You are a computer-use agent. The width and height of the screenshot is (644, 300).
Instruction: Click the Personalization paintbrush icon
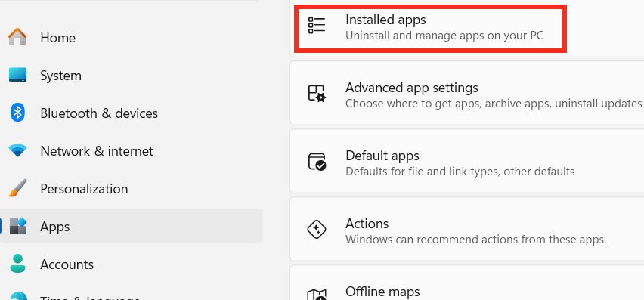(x=17, y=188)
